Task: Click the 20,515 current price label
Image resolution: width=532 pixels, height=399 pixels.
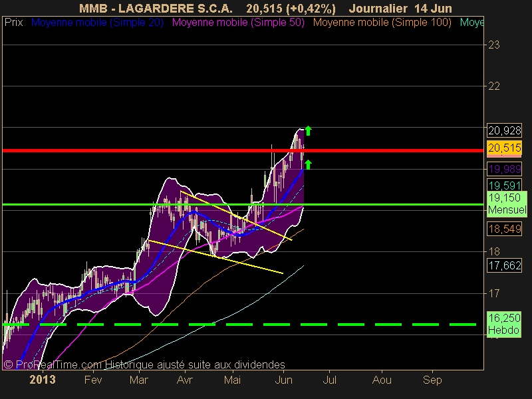Action: click(505, 148)
